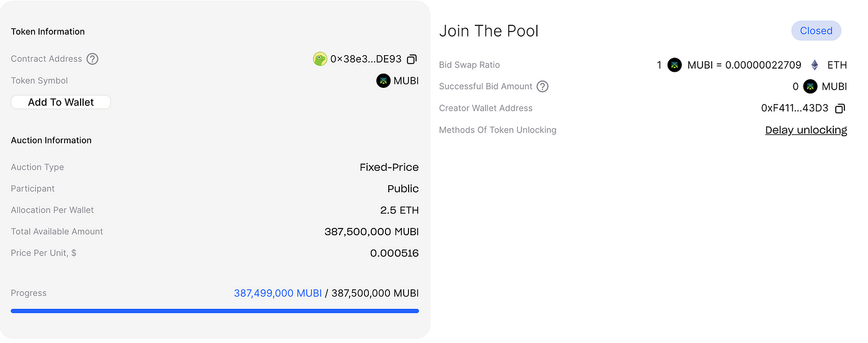Click the 0.000516 price per unit
This screenshot has height=343, width=868.
point(394,253)
